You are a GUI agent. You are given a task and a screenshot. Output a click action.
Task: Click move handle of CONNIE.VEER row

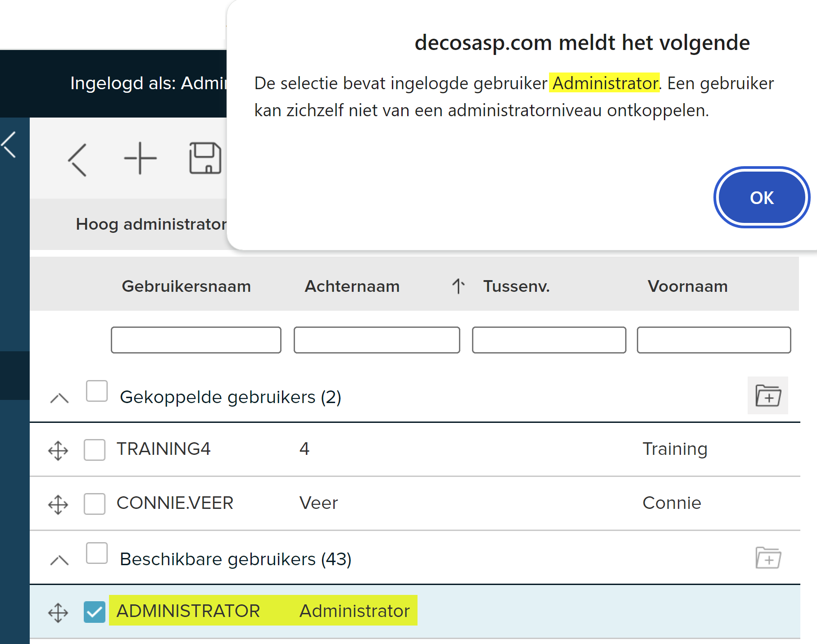(x=58, y=504)
